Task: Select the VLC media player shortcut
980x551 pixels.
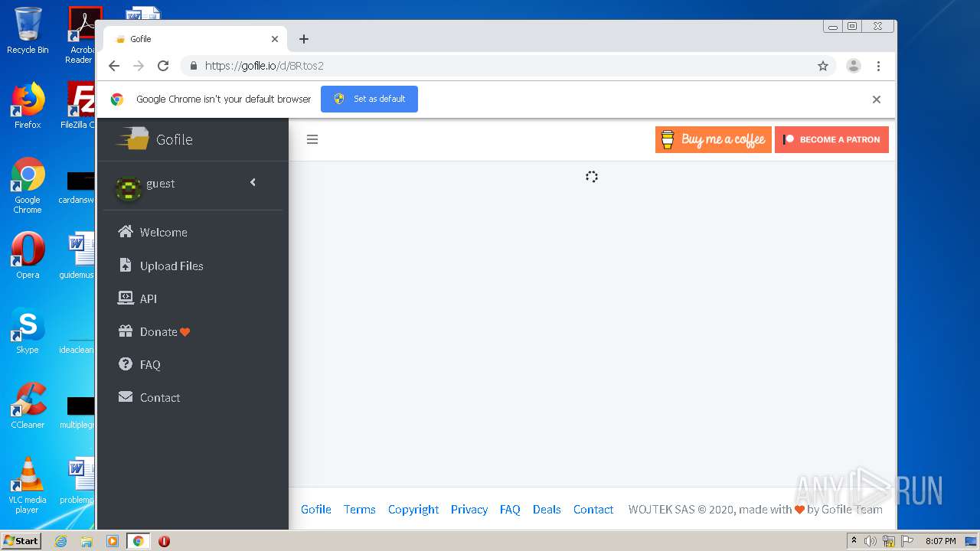Action: (28, 485)
